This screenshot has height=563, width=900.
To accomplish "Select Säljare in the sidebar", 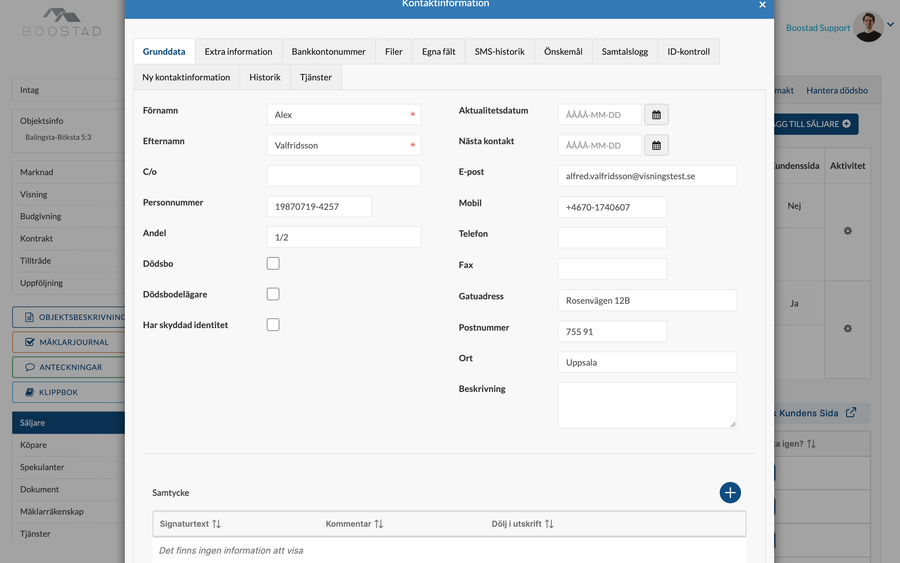I will pos(69,422).
